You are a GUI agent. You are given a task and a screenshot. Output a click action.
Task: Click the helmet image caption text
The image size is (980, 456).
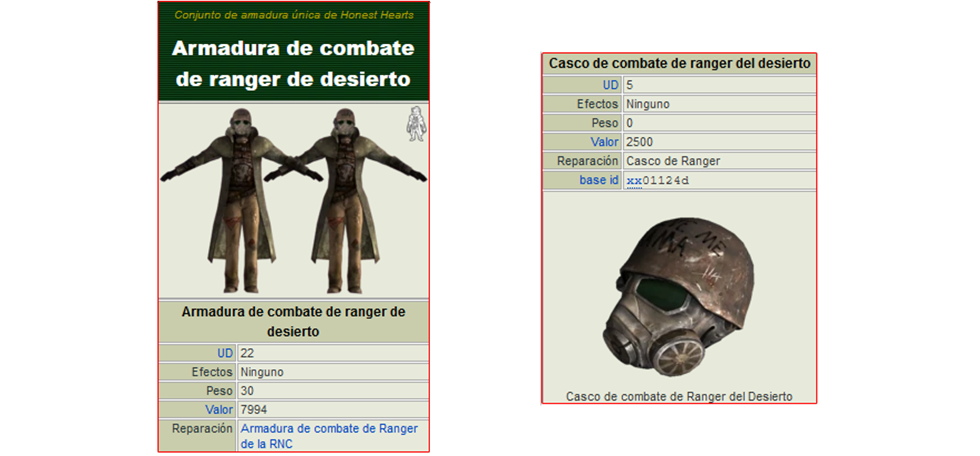click(x=679, y=396)
